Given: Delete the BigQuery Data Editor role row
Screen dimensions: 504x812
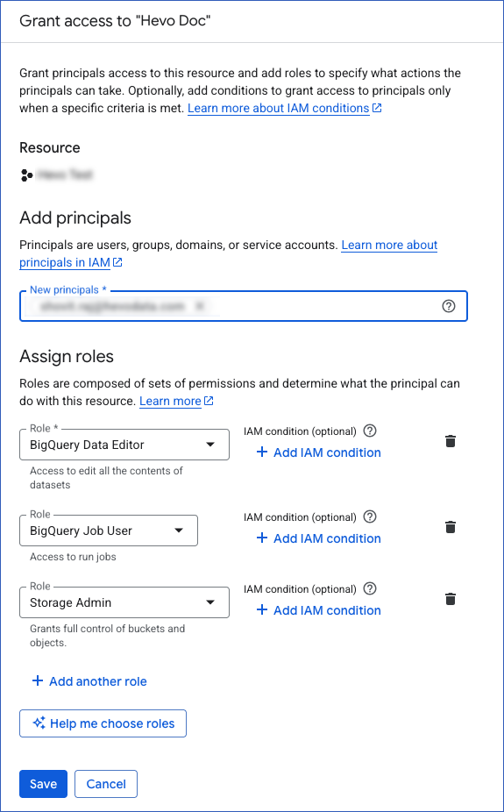Looking at the screenshot, I should [451, 441].
